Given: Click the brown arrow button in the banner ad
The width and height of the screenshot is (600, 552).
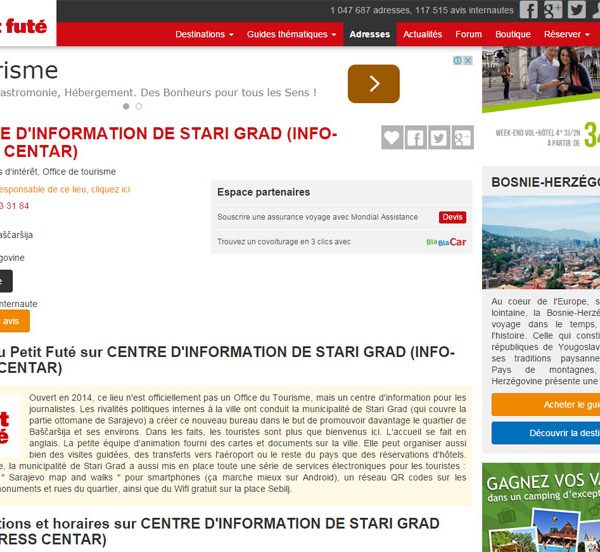Looking at the screenshot, I should [x=374, y=84].
